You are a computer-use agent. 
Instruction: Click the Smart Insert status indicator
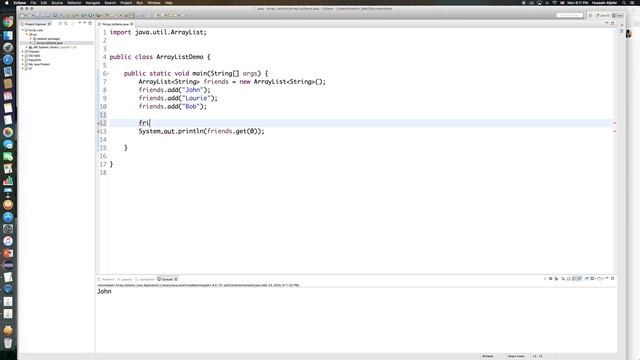point(516,356)
